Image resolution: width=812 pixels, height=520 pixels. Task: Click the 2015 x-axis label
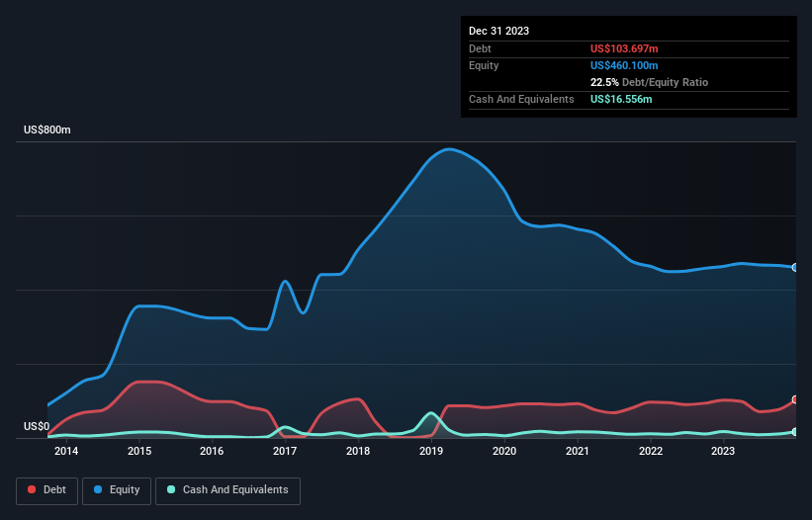[139, 451]
